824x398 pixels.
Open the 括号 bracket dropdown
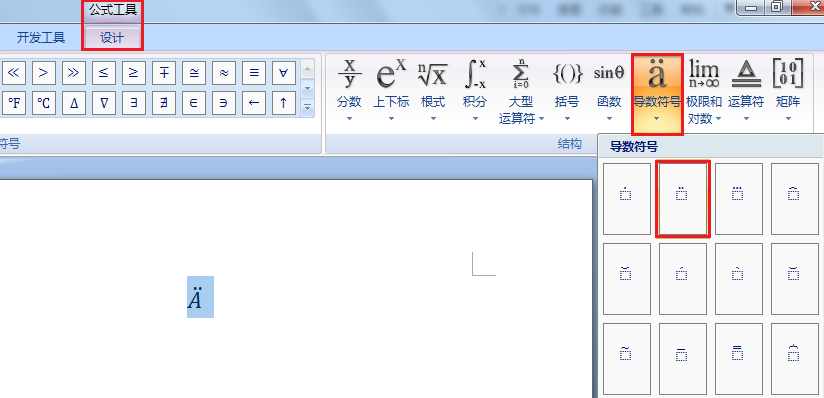568,90
